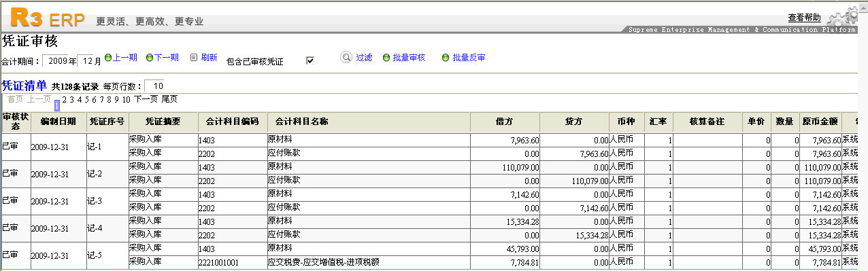
Task: Click the 核算备注 column header
Action: coord(707,122)
